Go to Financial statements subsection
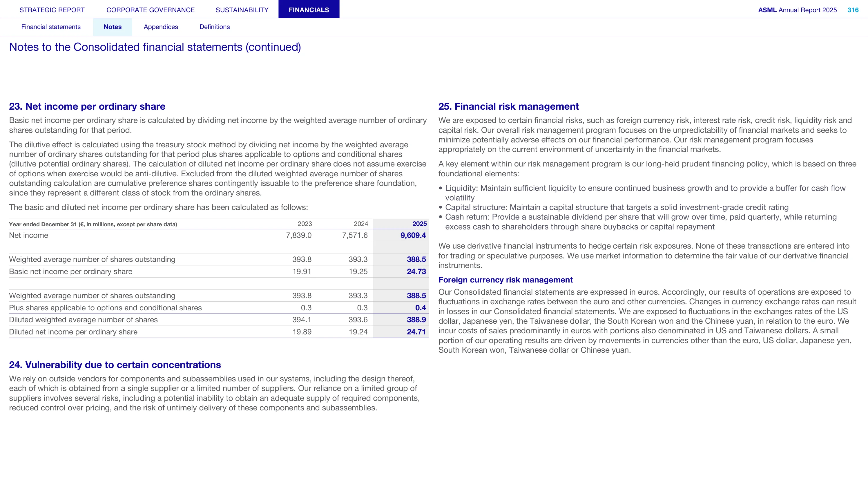This screenshot has height=489, width=868. [x=51, y=27]
